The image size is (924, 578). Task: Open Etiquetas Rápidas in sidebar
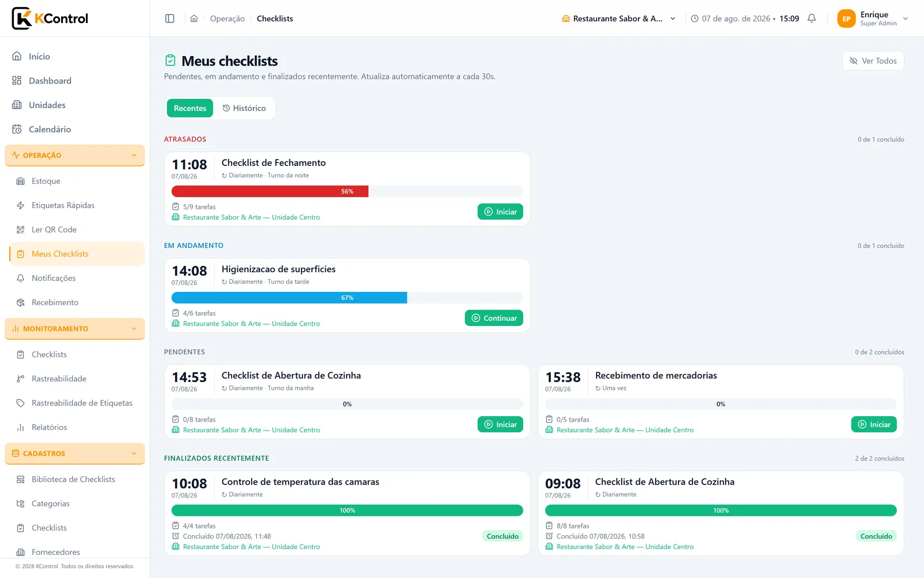(x=74, y=205)
